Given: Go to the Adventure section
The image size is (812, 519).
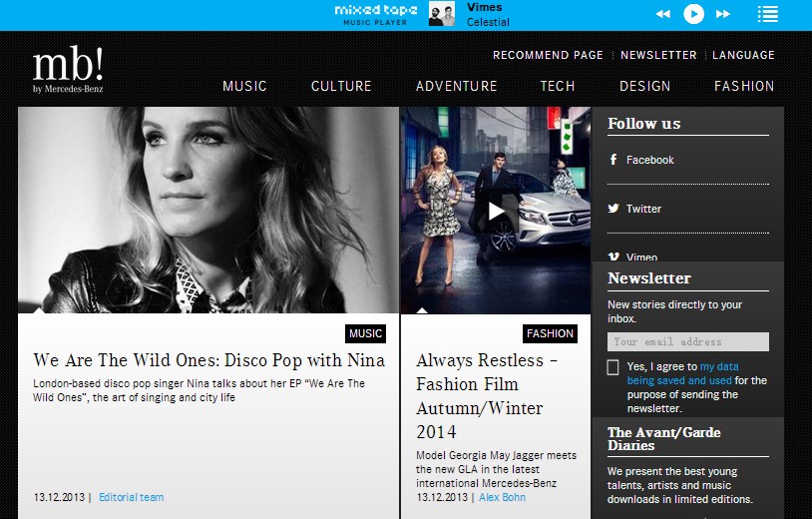Looking at the screenshot, I should (x=456, y=86).
